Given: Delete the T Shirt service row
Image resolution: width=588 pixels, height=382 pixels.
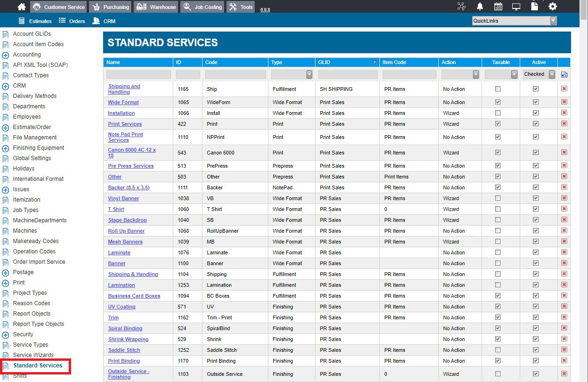Looking at the screenshot, I should (564, 209).
